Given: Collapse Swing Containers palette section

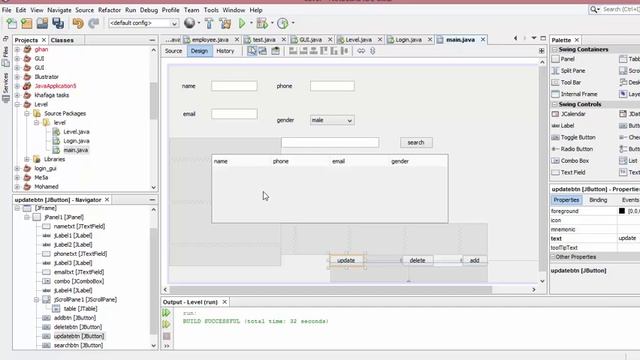Looking at the screenshot, I should click(x=555, y=49).
